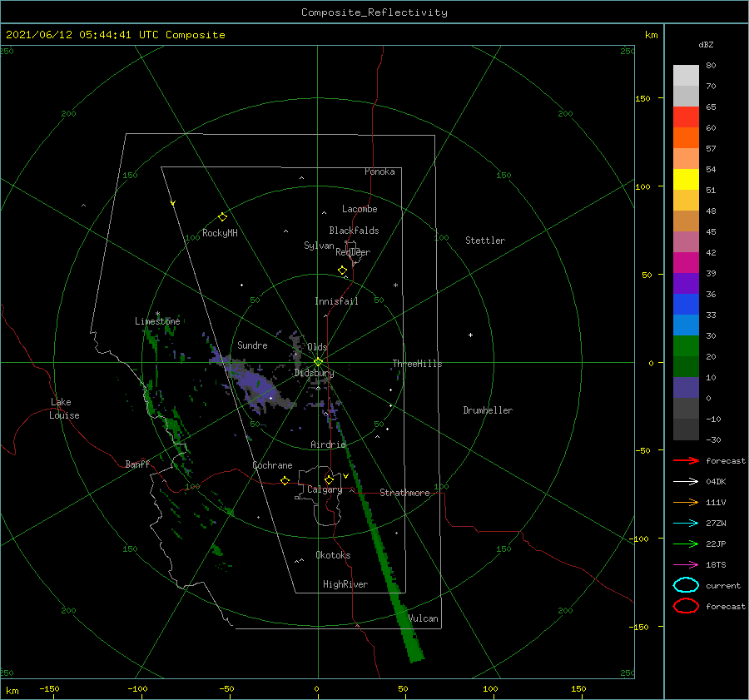Viewport: 749px width, 700px height.
Task: Click the yellow radar-site diamond at map center
Action: point(318,362)
